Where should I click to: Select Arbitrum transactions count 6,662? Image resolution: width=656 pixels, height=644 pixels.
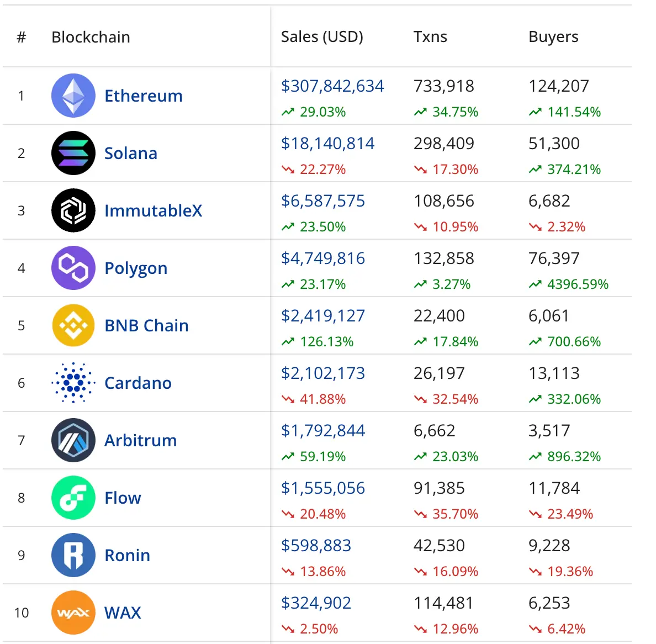(x=434, y=430)
